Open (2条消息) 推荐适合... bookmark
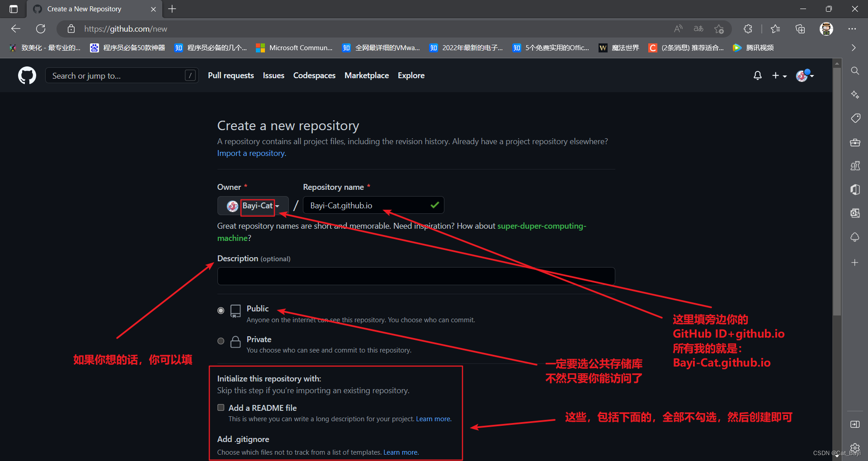 coord(686,47)
